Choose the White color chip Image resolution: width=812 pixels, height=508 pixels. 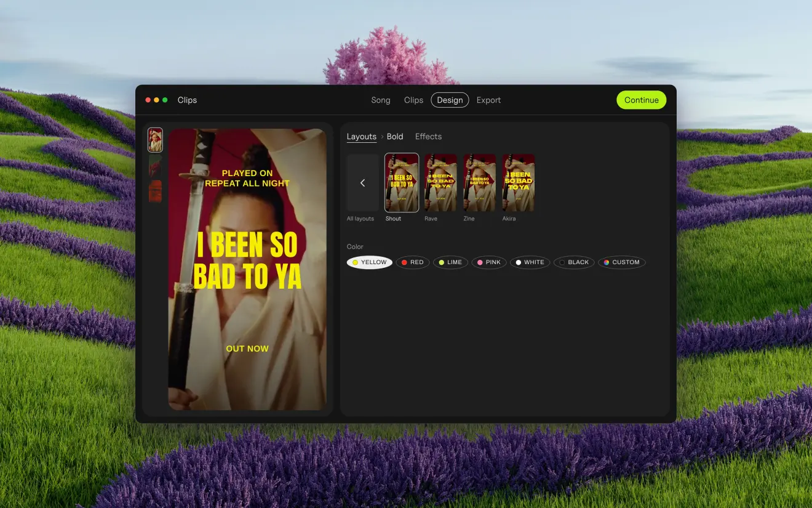point(530,262)
